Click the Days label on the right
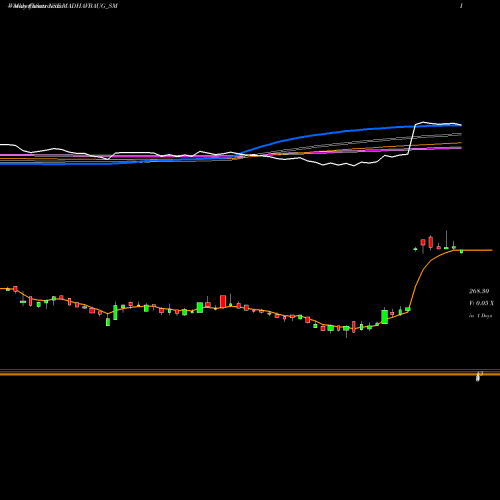The width and height of the screenshot is (500, 500). (x=480, y=315)
